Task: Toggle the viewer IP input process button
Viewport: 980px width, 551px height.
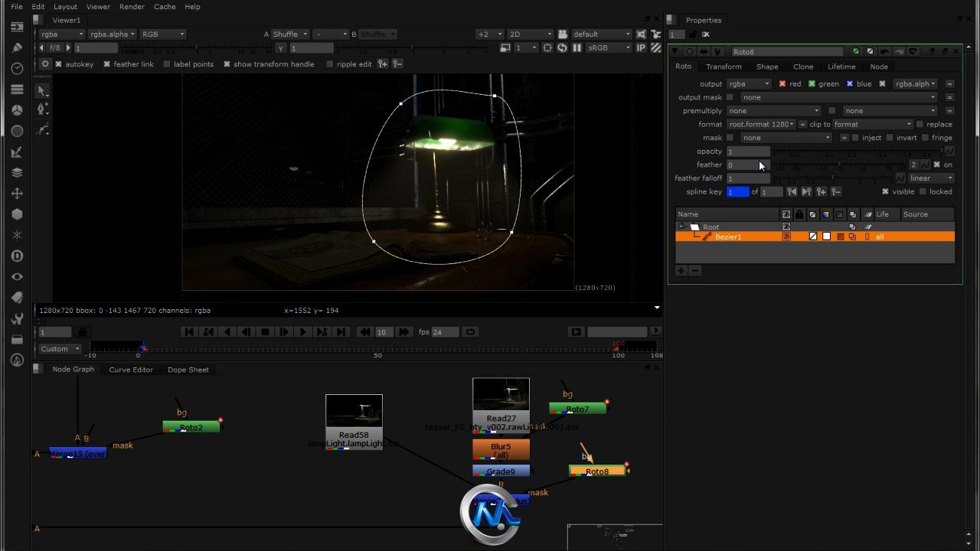Action: (x=642, y=47)
